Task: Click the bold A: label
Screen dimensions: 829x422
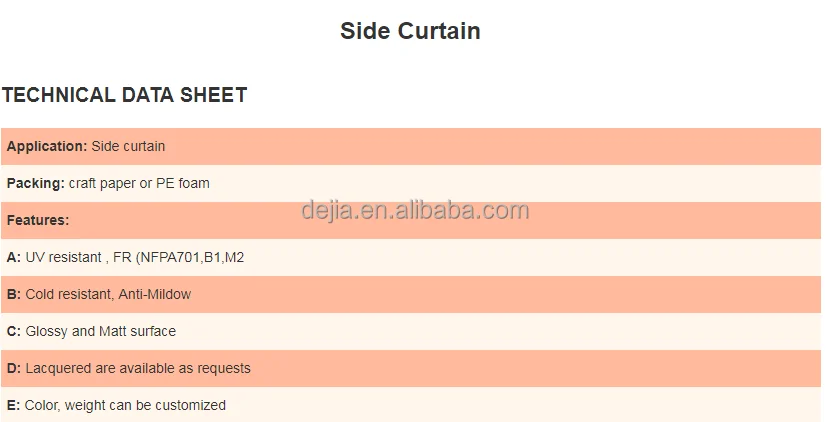Action: [x=14, y=258]
